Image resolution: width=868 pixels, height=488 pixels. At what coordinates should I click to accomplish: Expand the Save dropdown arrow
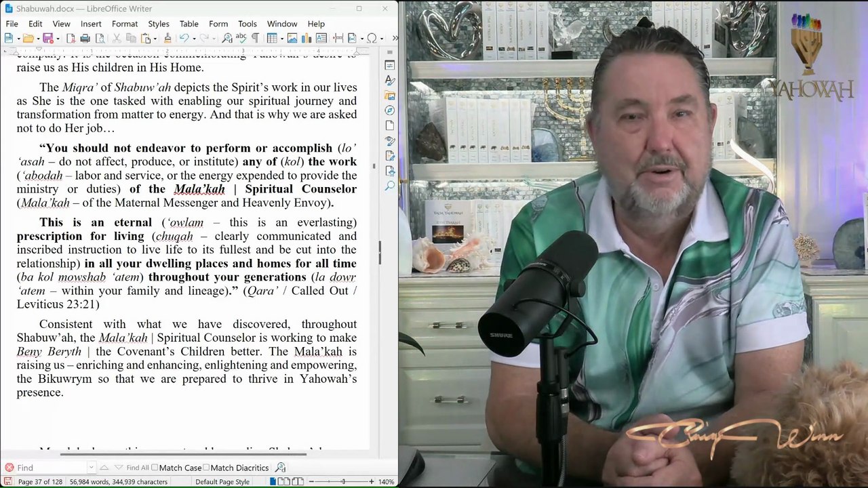click(x=57, y=38)
